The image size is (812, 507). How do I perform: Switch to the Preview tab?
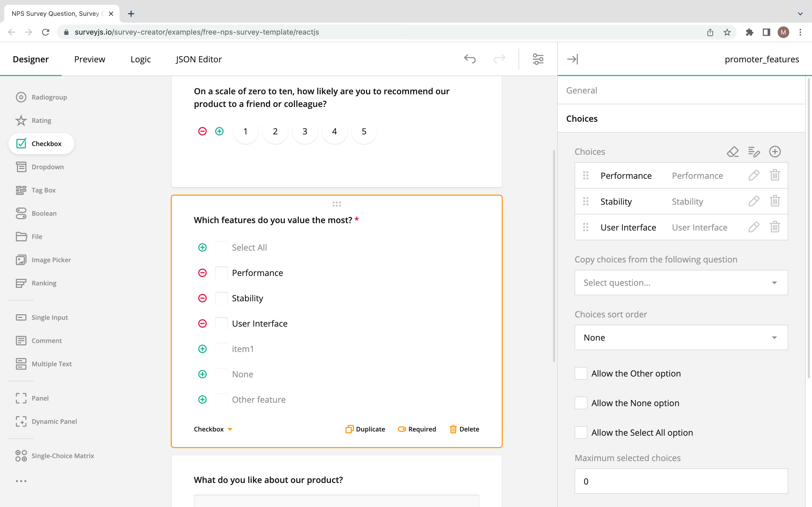pos(90,59)
